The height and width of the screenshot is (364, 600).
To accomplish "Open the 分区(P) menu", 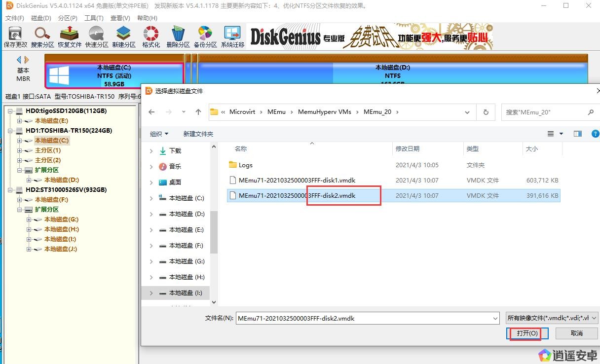I will [x=68, y=18].
